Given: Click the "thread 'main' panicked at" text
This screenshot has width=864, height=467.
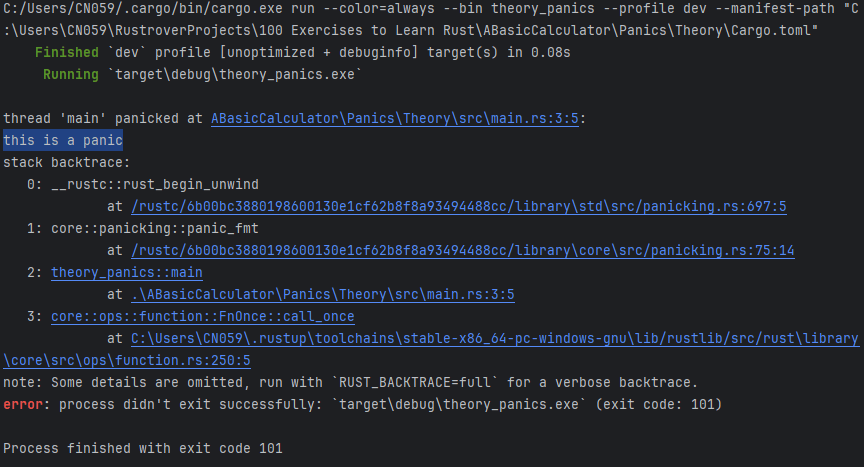Looking at the screenshot, I should [104, 118].
